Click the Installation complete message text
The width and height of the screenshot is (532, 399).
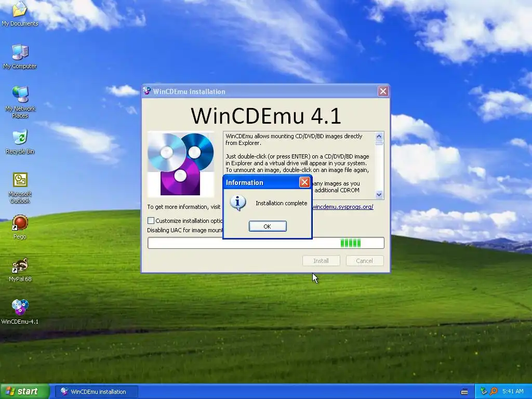point(281,203)
